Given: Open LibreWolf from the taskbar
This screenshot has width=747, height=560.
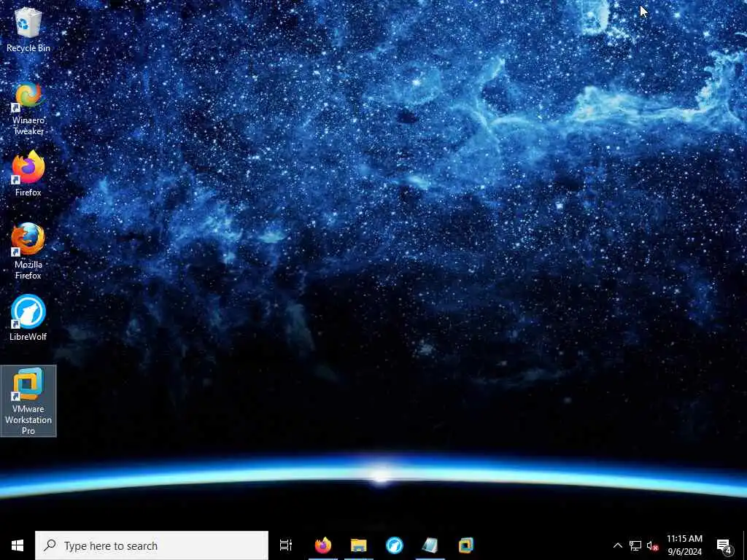Looking at the screenshot, I should pos(395,545).
